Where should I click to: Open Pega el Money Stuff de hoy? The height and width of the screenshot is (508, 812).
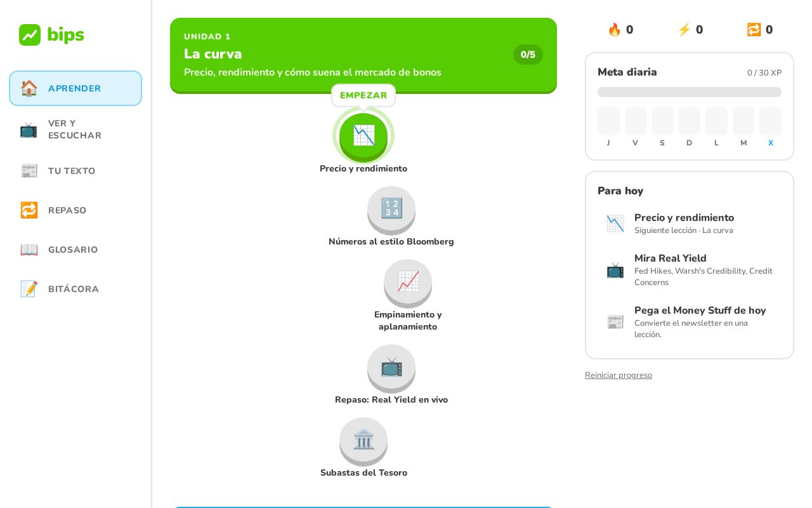click(x=690, y=322)
